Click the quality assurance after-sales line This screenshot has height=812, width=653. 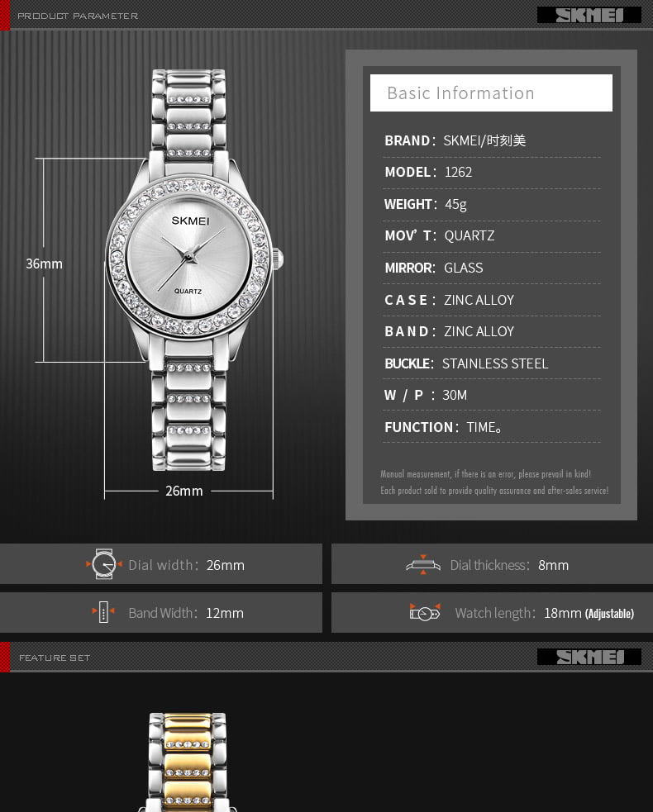[x=494, y=491]
